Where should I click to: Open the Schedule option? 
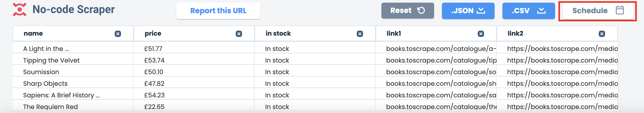pos(598,11)
